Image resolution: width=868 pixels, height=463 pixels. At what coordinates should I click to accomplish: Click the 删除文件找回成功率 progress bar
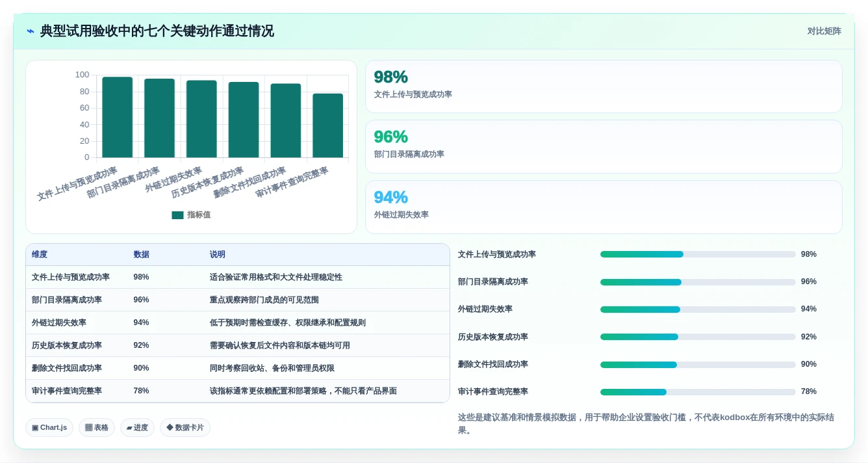coord(698,365)
